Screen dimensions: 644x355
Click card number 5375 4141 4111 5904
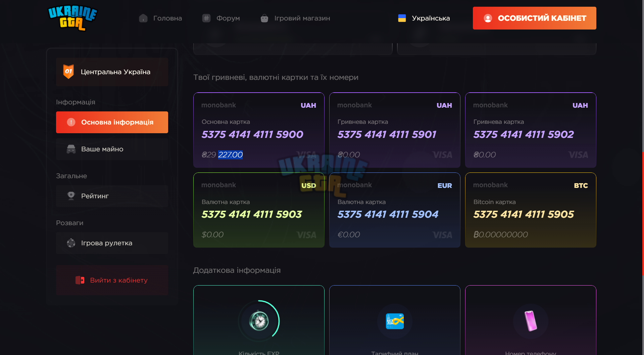tap(388, 214)
